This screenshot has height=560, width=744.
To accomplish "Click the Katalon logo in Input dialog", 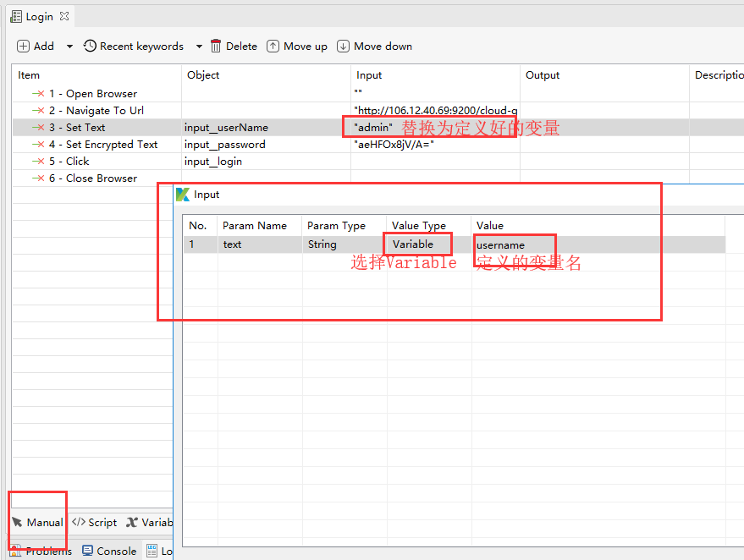I will (x=183, y=195).
